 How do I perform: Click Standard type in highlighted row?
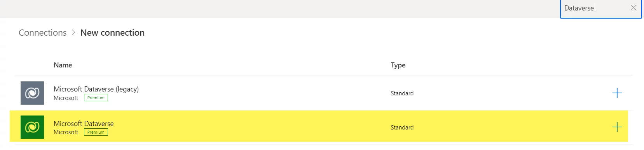tap(402, 128)
